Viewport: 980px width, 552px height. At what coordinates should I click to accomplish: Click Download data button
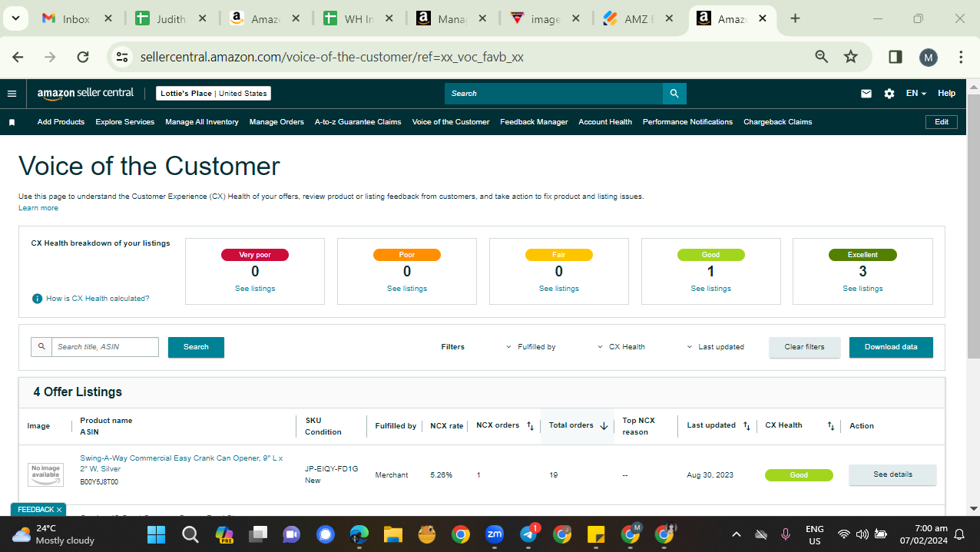click(891, 347)
